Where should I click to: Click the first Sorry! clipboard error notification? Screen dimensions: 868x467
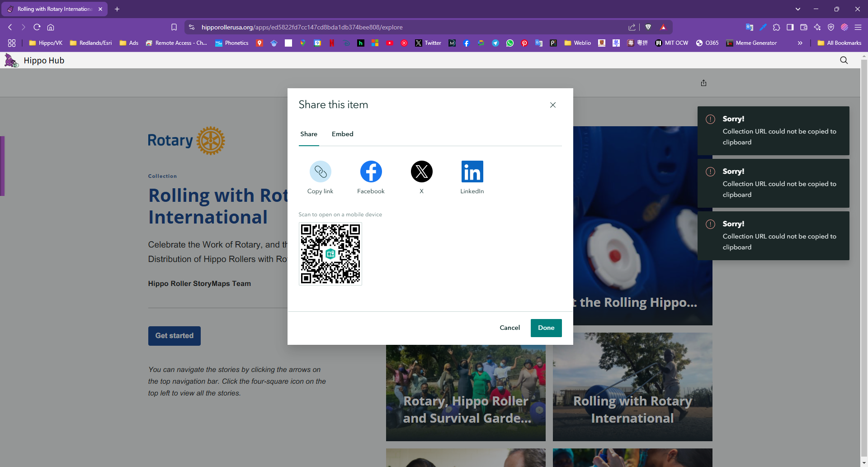point(774,131)
